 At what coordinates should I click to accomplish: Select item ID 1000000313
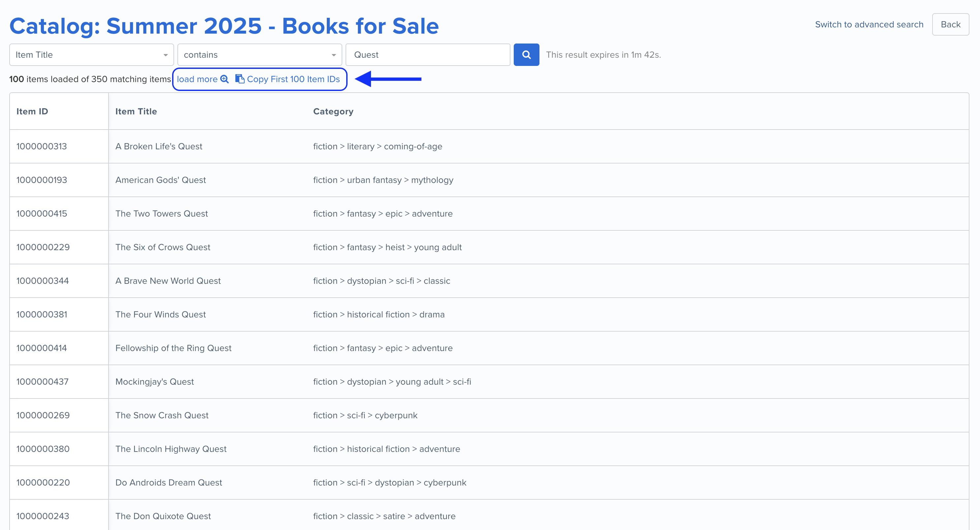pos(42,146)
